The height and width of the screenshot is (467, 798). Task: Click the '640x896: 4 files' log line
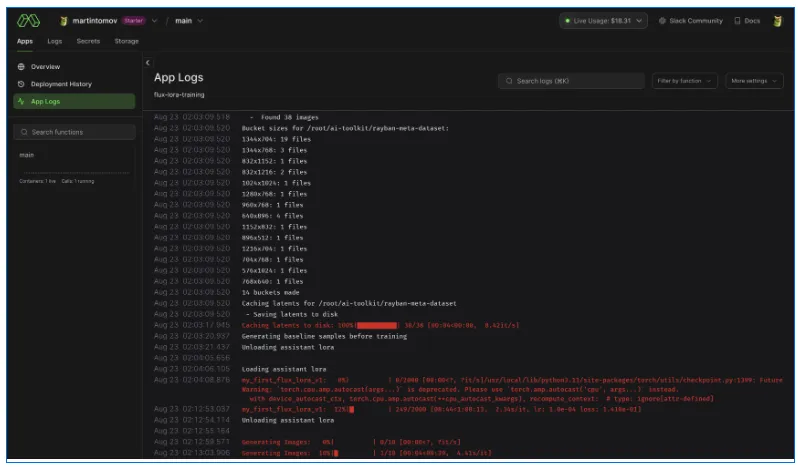pos(272,216)
